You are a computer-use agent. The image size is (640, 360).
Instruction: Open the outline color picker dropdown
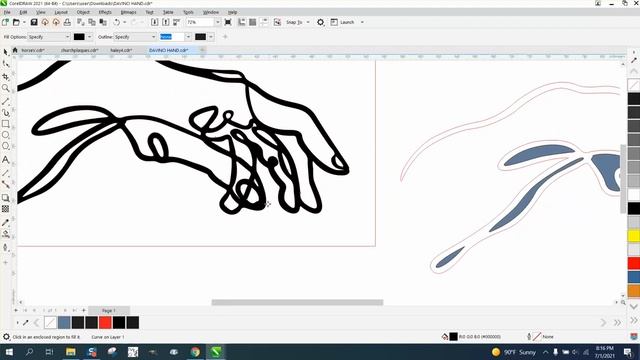(211, 37)
